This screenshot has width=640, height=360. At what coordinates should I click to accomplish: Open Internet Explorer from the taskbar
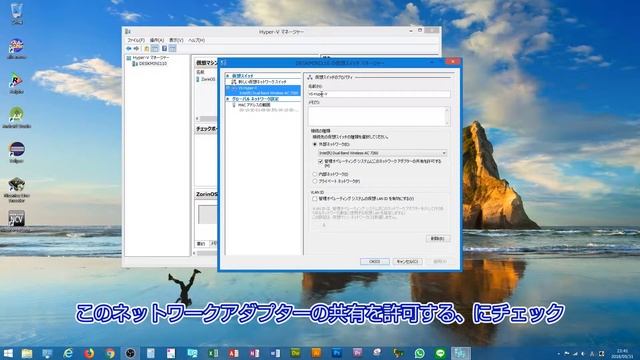(x=68, y=353)
